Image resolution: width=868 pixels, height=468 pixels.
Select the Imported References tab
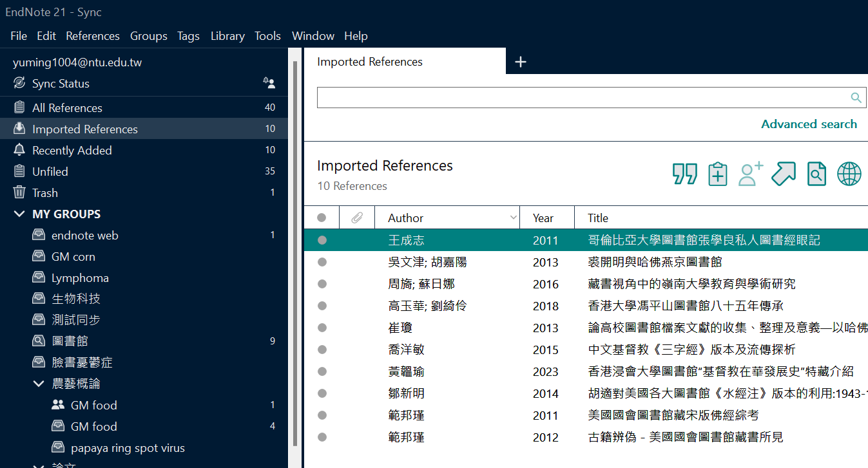click(405, 62)
